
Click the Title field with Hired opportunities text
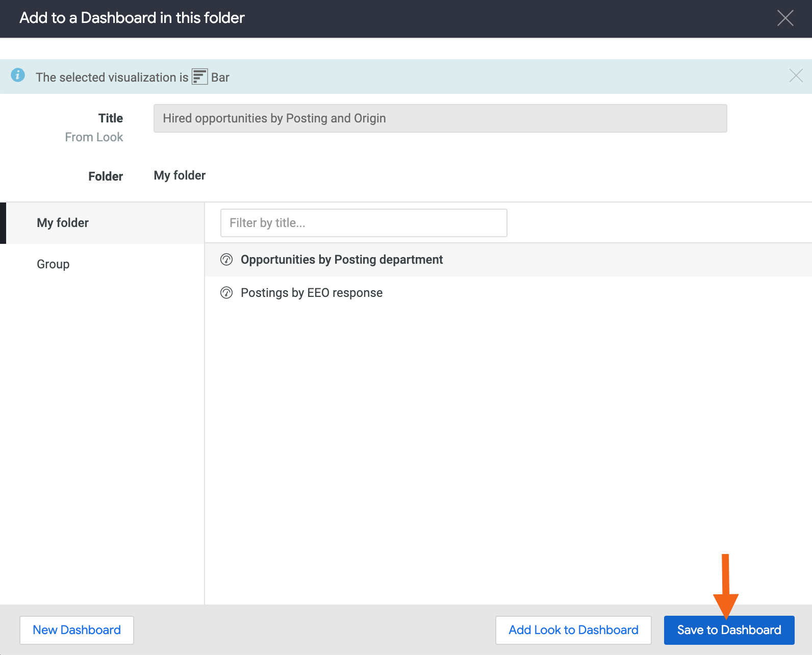[x=440, y=118]
